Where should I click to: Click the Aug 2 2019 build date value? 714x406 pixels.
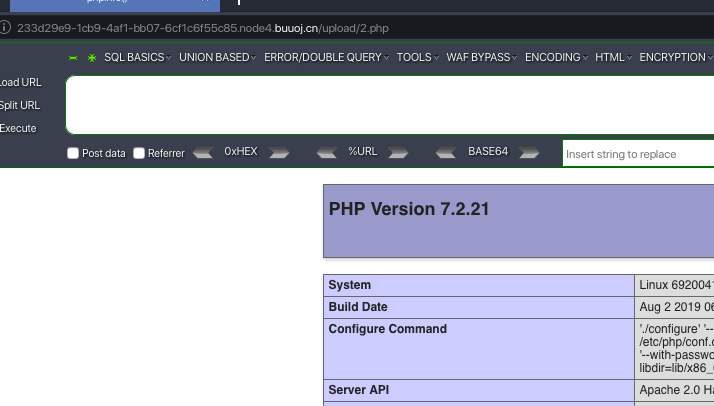pyautogui.click(x=676, y=307)
